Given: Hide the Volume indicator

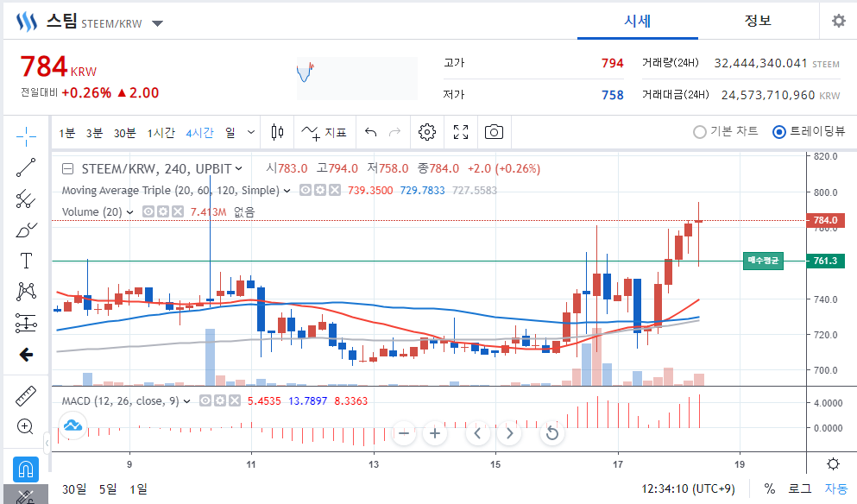Looking at the screenshot, I should (x=148, y=211).
